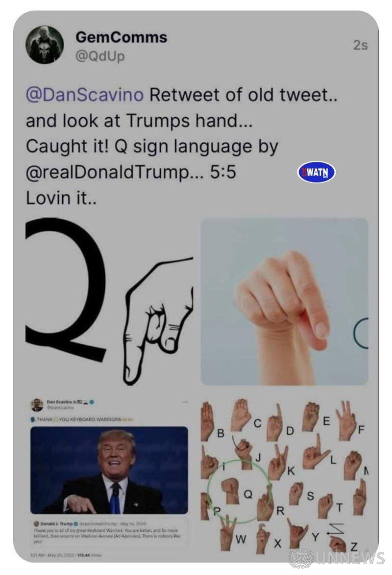The image size is (392, 575).
Task: Open the quoted Donald J. Trump tweet
Action: tap(110, 533)
